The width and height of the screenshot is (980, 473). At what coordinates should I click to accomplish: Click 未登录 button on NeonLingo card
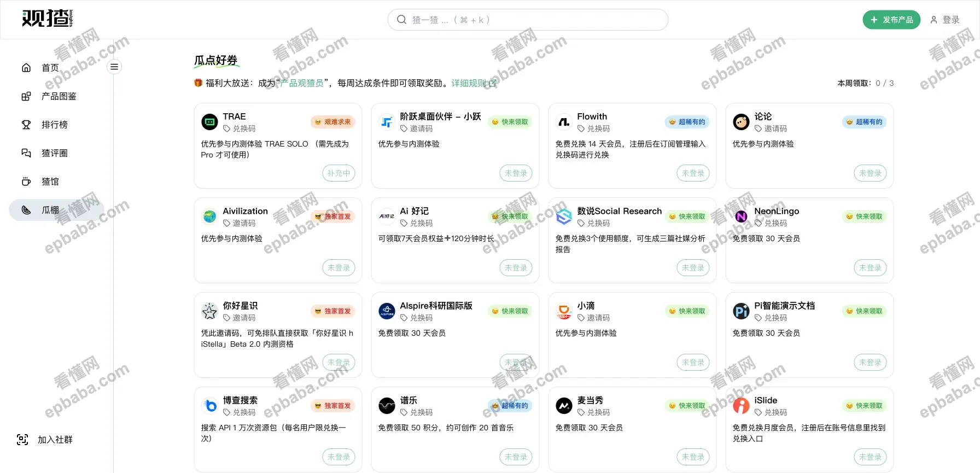[x=870, y=268]
